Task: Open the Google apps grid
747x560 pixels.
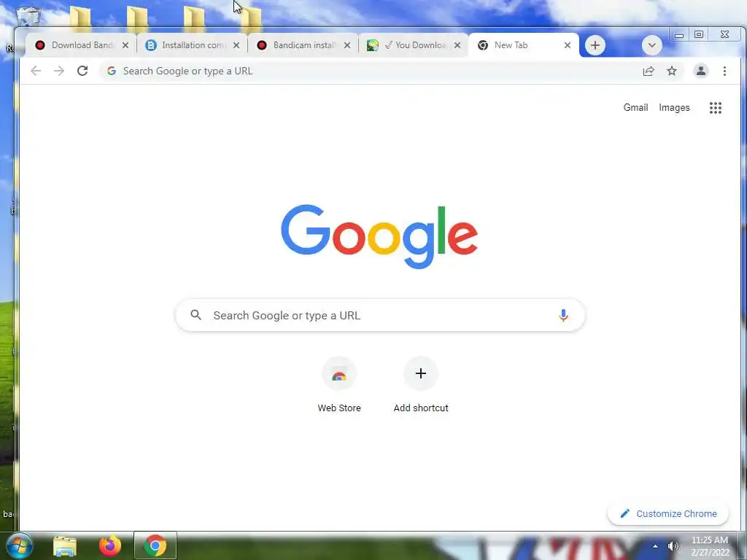Action: pos(716,108)
